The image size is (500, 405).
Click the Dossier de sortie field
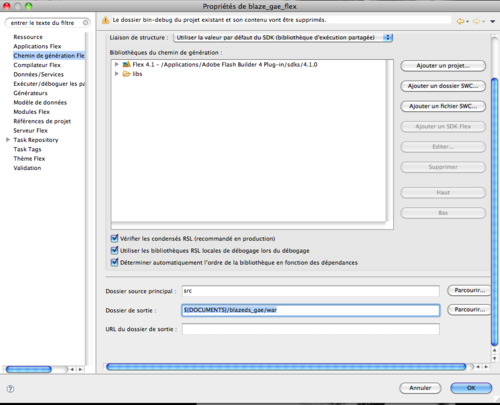[x=311, y=310]
